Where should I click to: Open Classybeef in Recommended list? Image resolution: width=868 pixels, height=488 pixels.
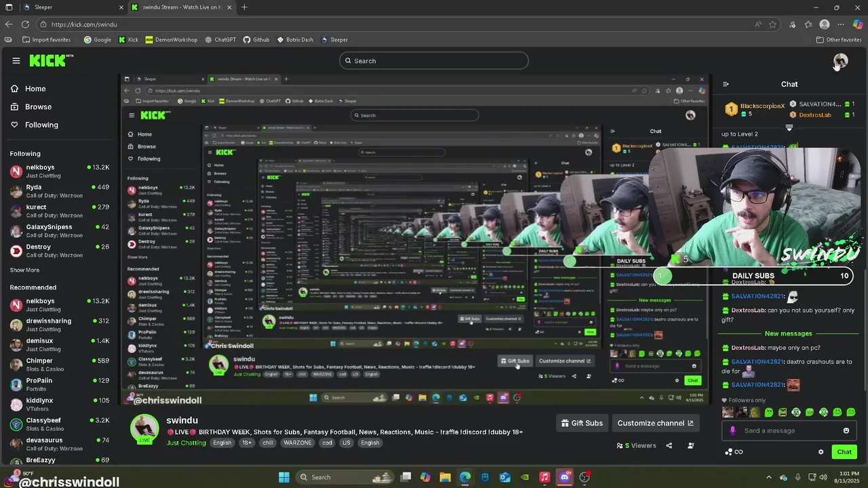pyautogui.click(x=60, y=424)
